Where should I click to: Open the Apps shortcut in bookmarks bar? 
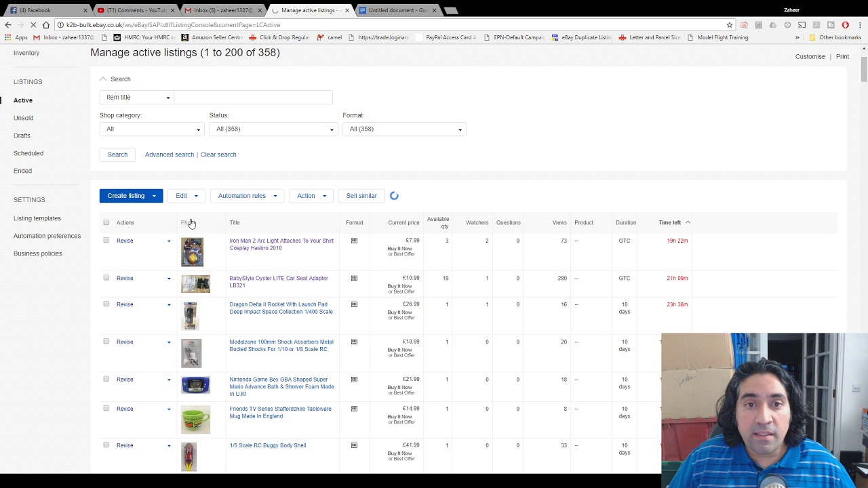pos(16,37)
